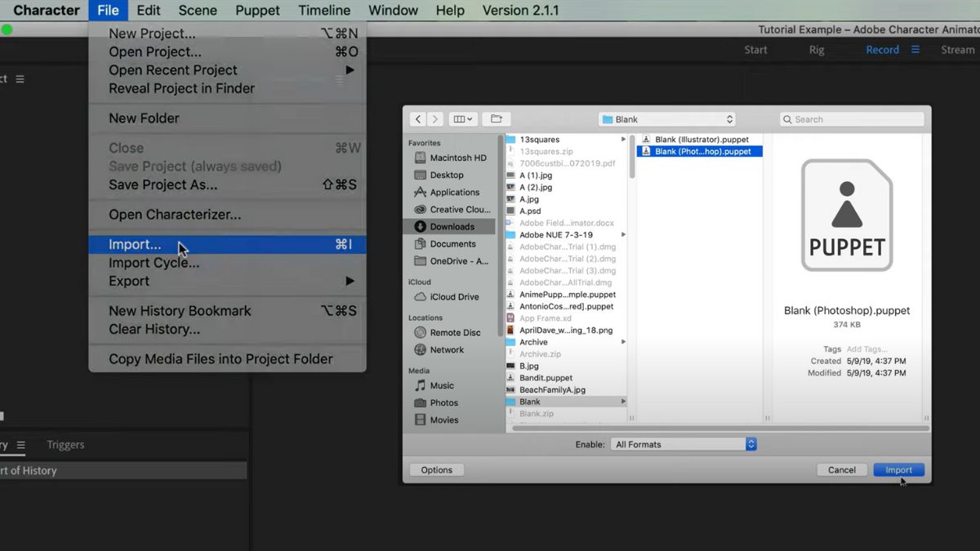980x551 pixels.
Task: Switch to the Rig workspace
Action: [817, 50]
